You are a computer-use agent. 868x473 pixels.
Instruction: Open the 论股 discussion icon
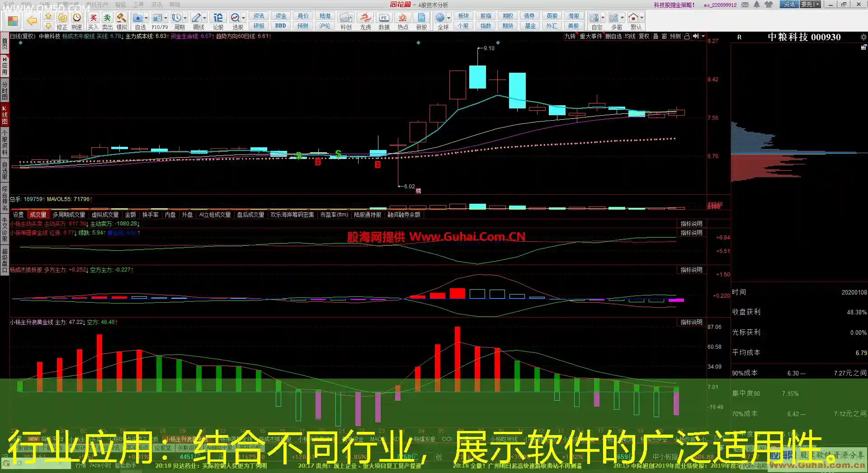click(x=218, y=18)
